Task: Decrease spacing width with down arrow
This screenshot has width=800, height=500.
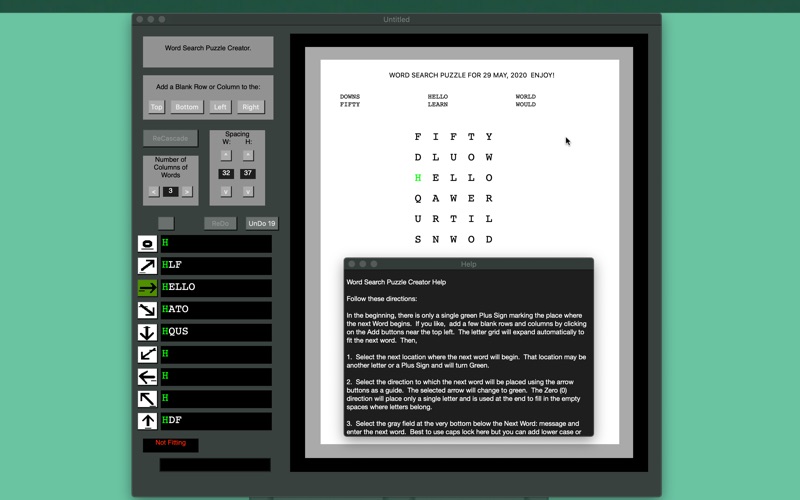Action: pyautogui.click(x=226, y=192)
